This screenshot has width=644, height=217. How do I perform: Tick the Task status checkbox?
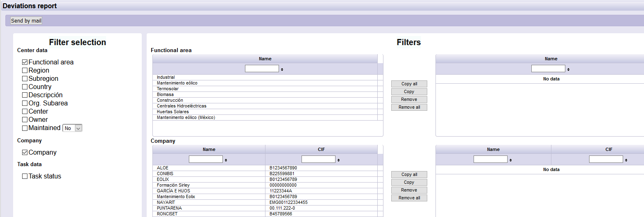pos(25,176)
